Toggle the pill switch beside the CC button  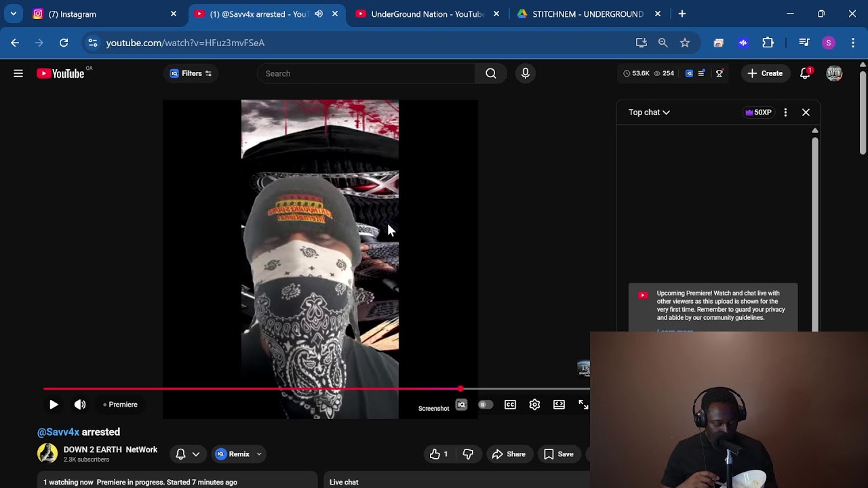(x=486, y=405)
